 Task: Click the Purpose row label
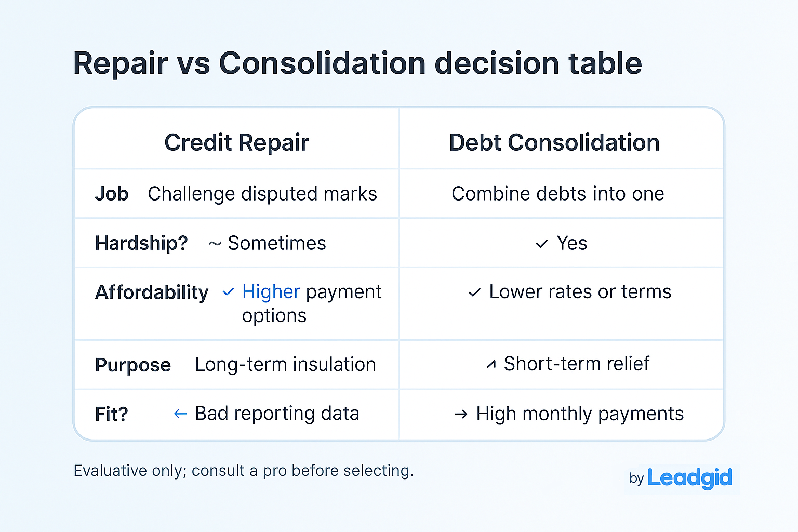132,365
